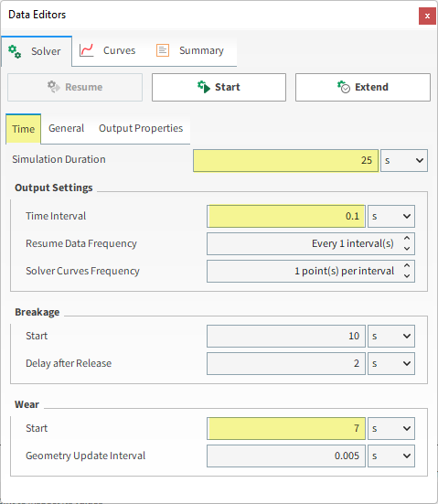The height and width of the screenshot is (504, 438).
Task: Open the Output Properties sub-tab
Action: click(x=141, y=128)
